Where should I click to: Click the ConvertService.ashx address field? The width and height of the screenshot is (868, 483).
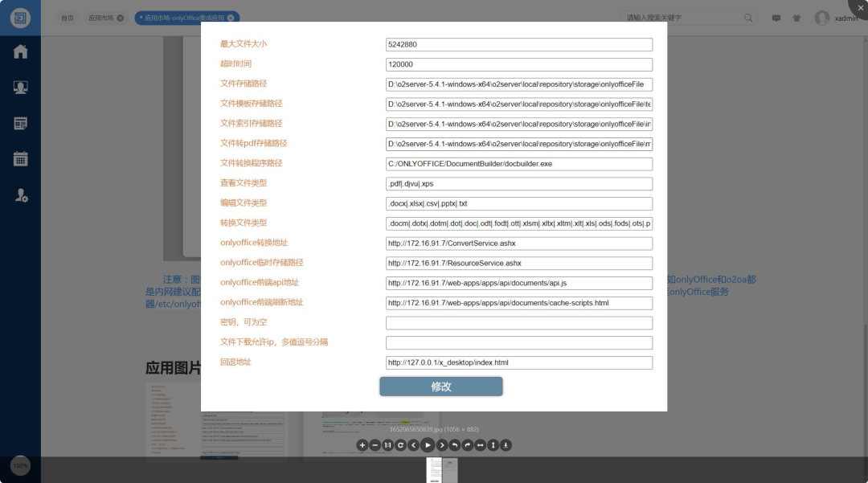tap(518, 244)
